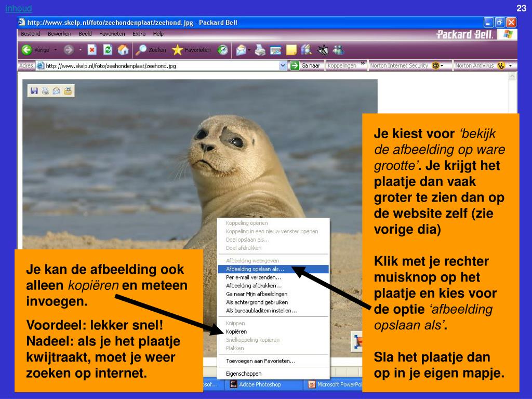Choose 'Als bureaubladitem instellen...'
Viewport: 532px width, 399px height.
pos(273,311)
